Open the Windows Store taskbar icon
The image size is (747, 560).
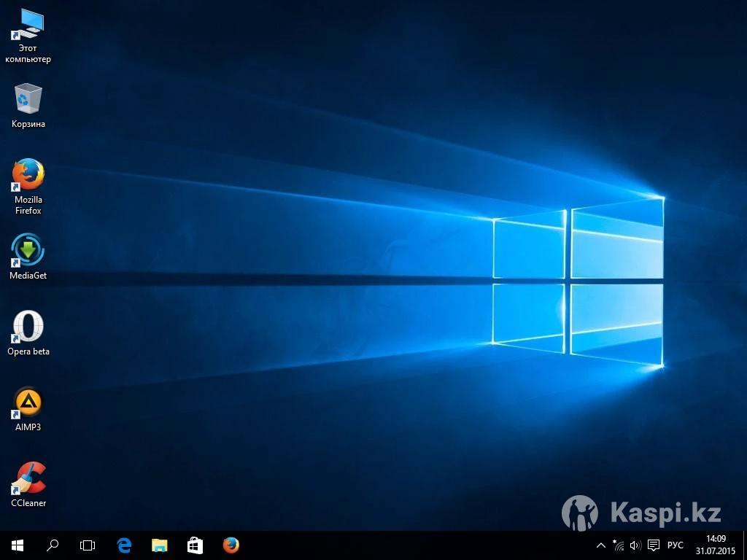(x=195, y=545)
